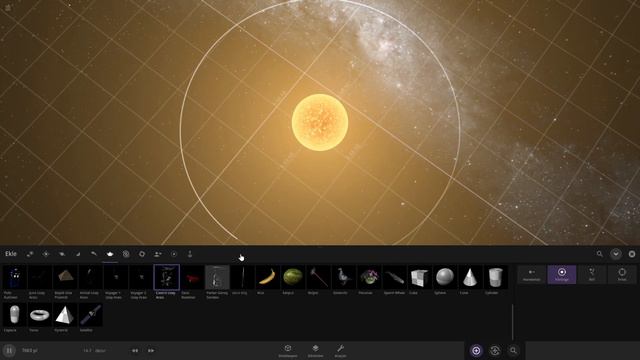Select the Cube shape thumbnail

420,277
